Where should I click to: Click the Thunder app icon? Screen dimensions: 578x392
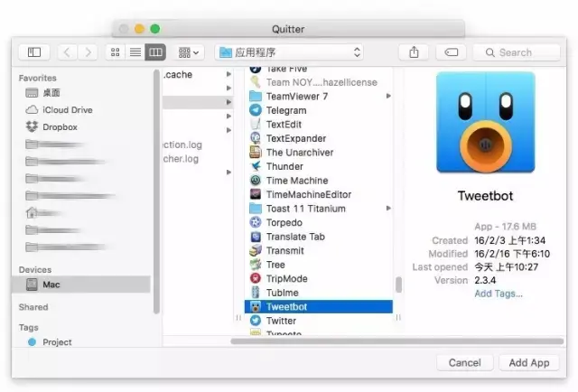pos(256,166)
